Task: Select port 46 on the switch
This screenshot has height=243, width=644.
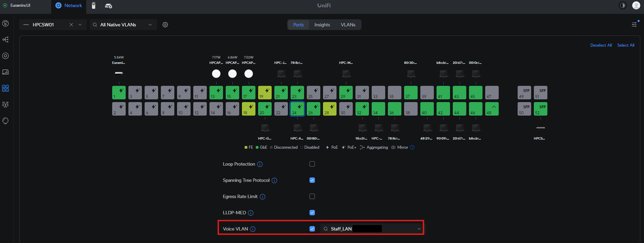Action: click(x=476, y=109)
